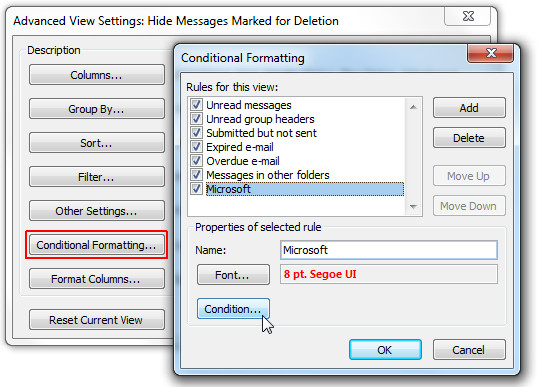Disable the Expired e-mail rule checkbox

(196, 147)
